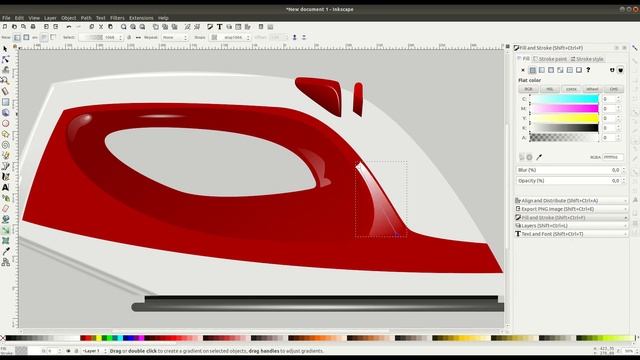Open the Layer 1 layer selector
The height and width of the screenshot is (360, 640).
(94, 351)
